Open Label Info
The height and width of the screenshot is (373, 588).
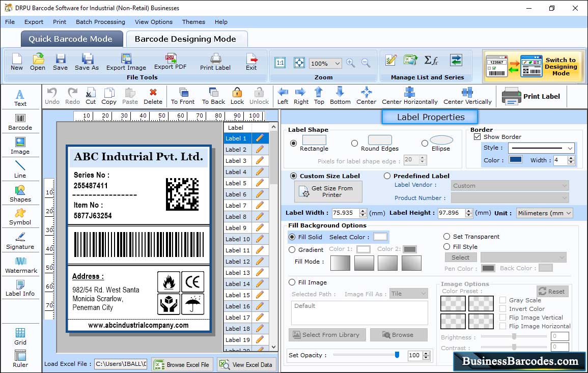click(20, 288)
